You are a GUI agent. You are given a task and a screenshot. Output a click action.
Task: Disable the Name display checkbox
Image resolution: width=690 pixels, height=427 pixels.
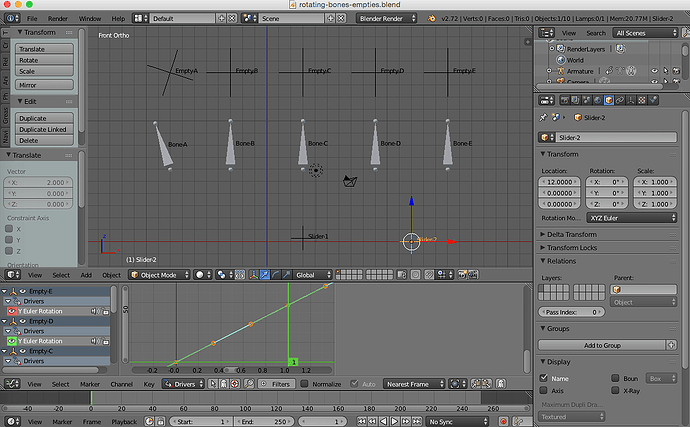[x=544, y=378]
